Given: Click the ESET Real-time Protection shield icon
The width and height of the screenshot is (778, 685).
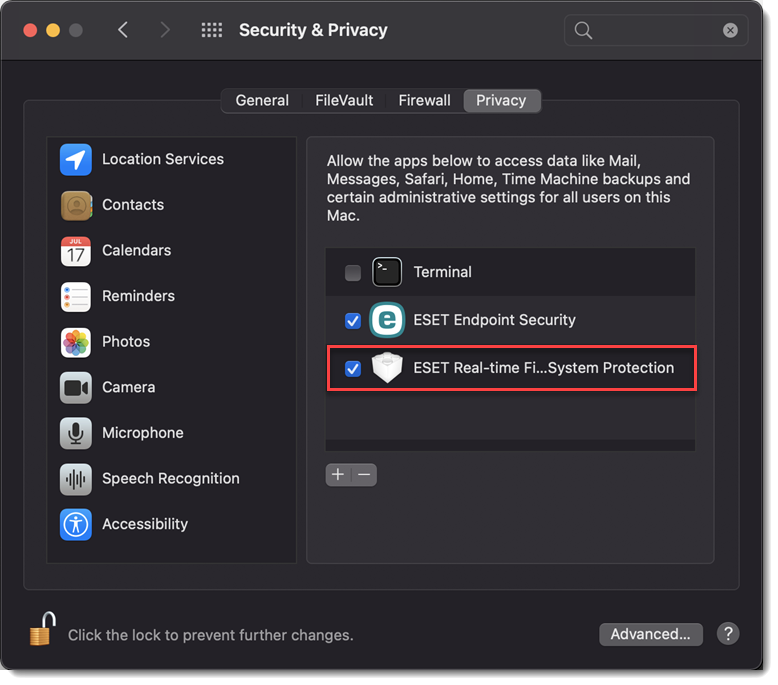Looking at the screenshot, I should (387, 368).
